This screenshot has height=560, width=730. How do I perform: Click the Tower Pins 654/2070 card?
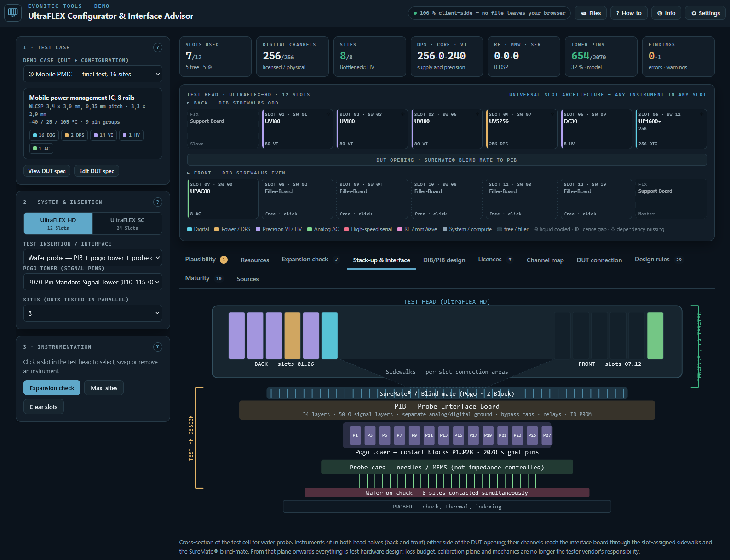pyautogui.click(x=601, y=57)
